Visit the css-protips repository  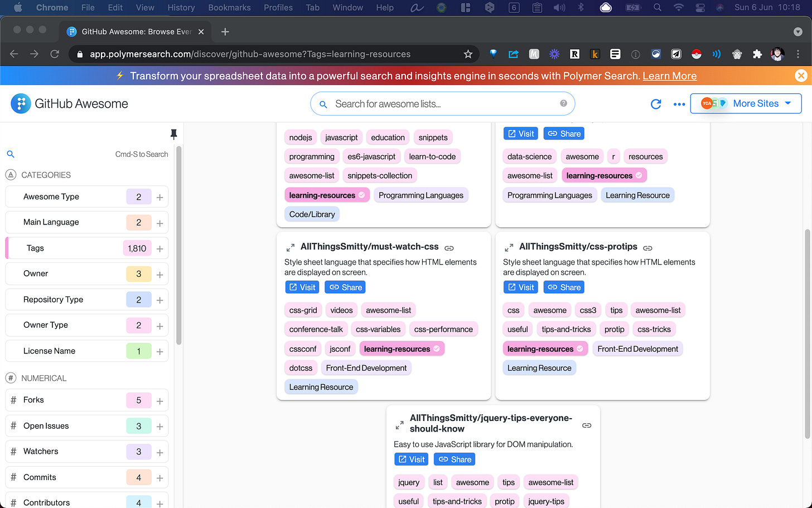[520, 287]
